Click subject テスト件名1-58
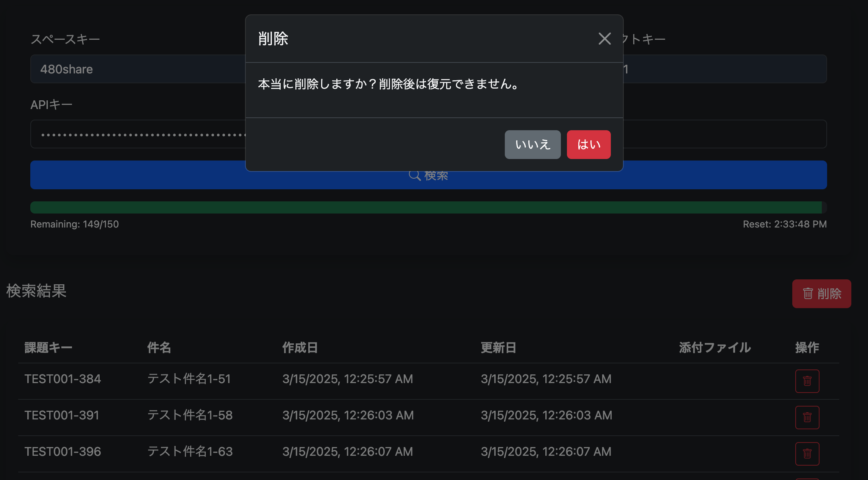 click(190, 415)
